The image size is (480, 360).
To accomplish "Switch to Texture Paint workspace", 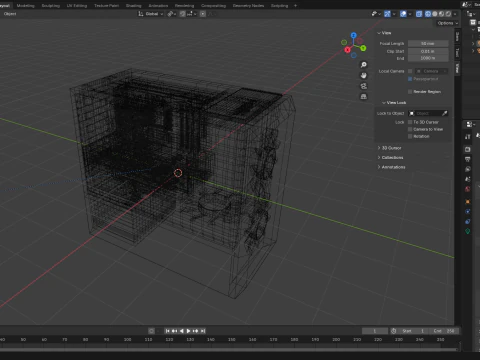I will [107, 5].
